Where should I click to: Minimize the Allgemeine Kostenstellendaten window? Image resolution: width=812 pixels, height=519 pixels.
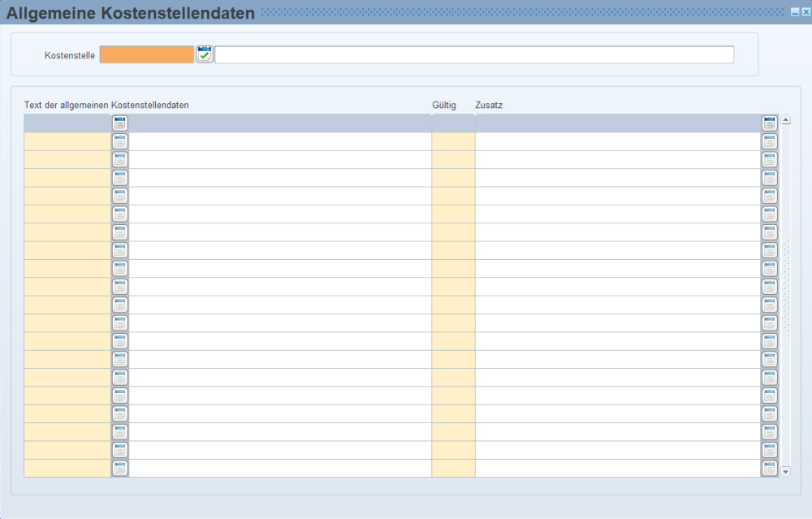tap(795, 12)
